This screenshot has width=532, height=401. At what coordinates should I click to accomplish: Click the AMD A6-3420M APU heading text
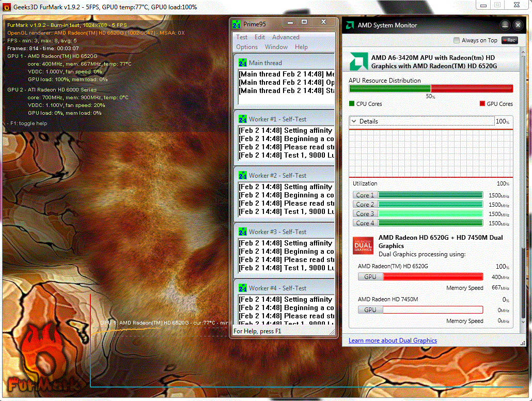434,62
